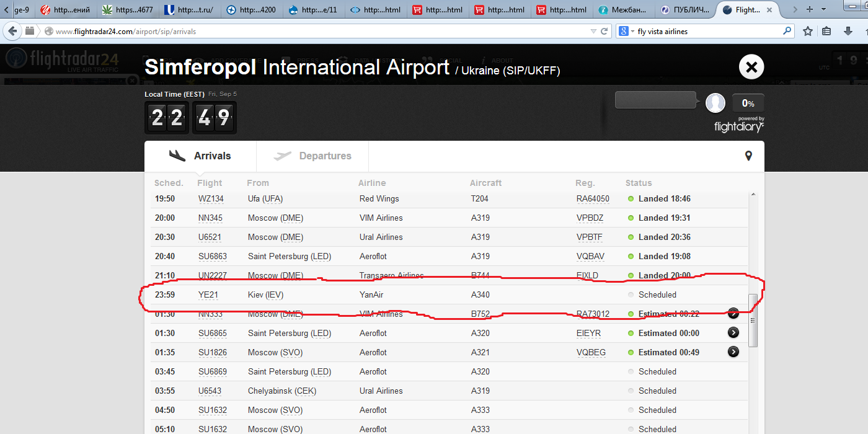Bookmark this page with star icon
Viewport: 868px width, 434px height.
[807, 31]
